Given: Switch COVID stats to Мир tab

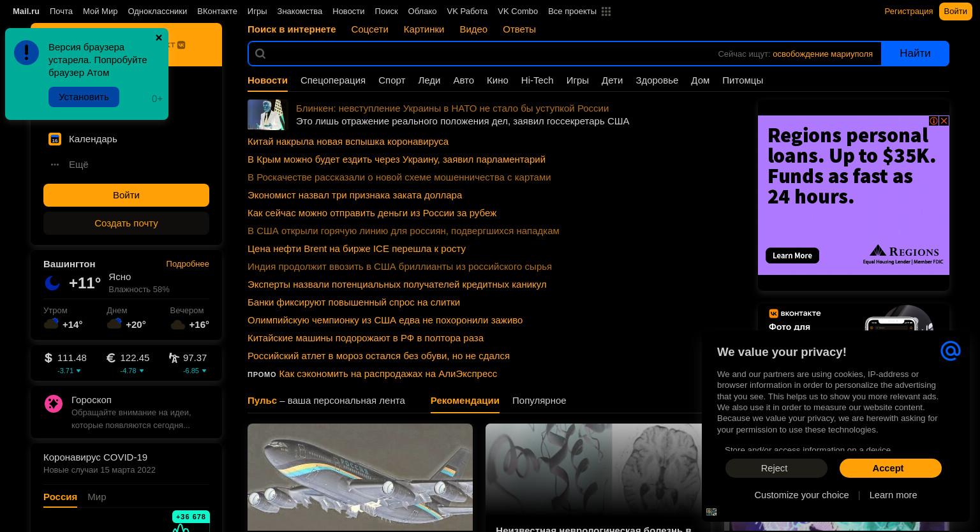Looking at the screenshot, I should click(x=96, y=497).
